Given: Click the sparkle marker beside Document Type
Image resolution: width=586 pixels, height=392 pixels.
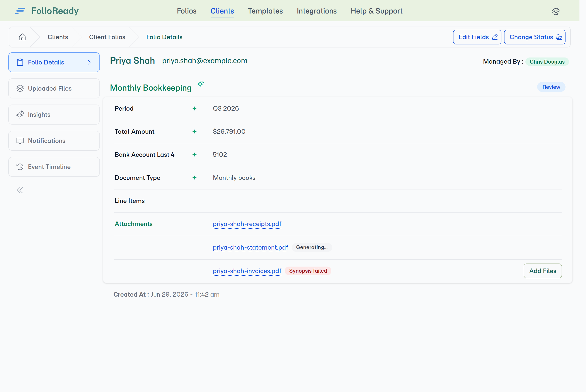Looking at the screenshot, I should (x=194, y=178).
